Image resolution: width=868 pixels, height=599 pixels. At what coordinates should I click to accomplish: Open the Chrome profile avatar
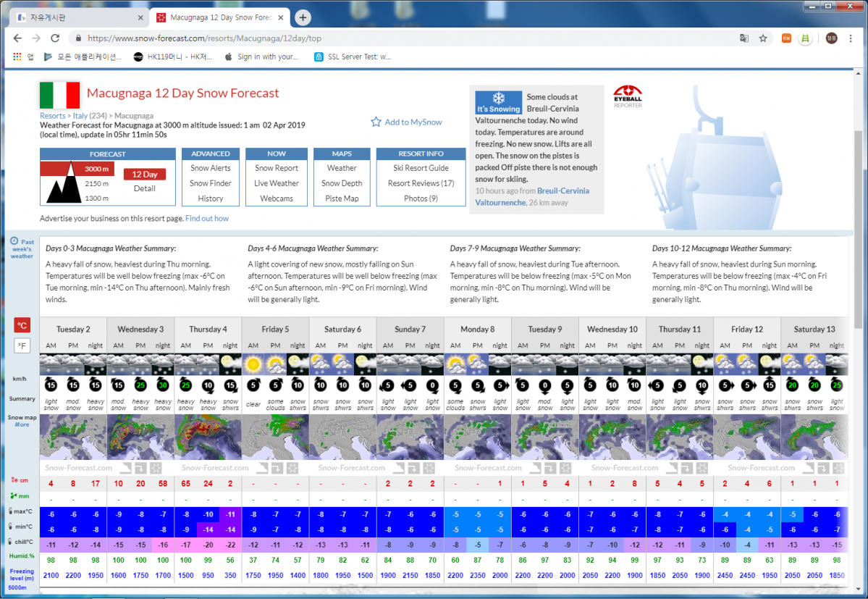[x=832, y=38]
